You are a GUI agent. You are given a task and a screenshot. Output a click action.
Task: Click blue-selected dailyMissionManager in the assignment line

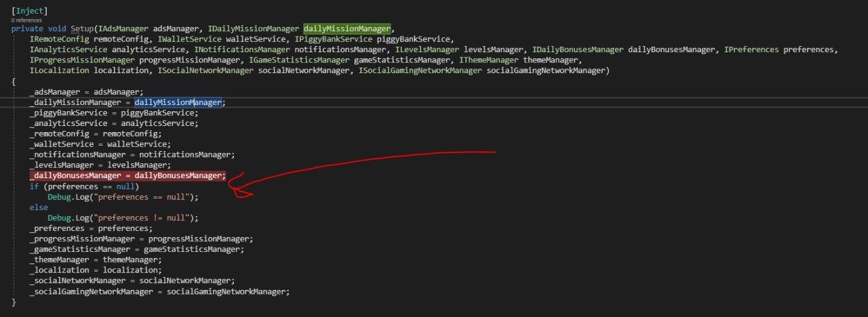[178, 102]
